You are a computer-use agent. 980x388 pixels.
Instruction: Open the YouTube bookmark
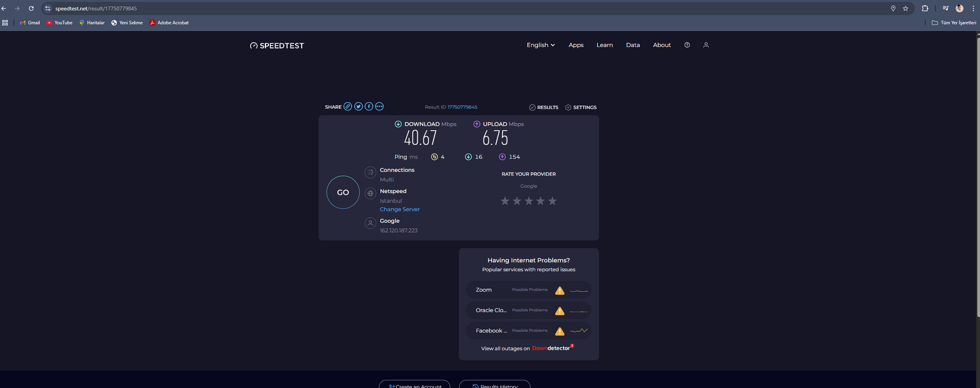tap(59, 23)
